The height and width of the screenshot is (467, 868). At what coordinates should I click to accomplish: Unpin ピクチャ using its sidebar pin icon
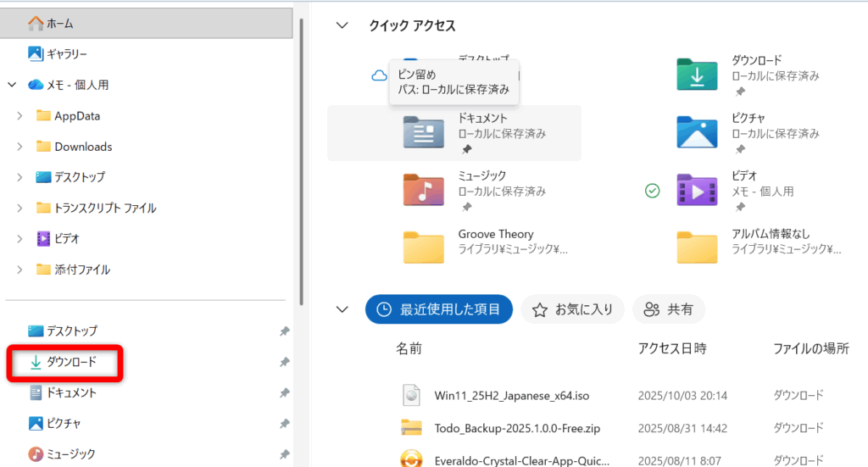pos(285,424)
